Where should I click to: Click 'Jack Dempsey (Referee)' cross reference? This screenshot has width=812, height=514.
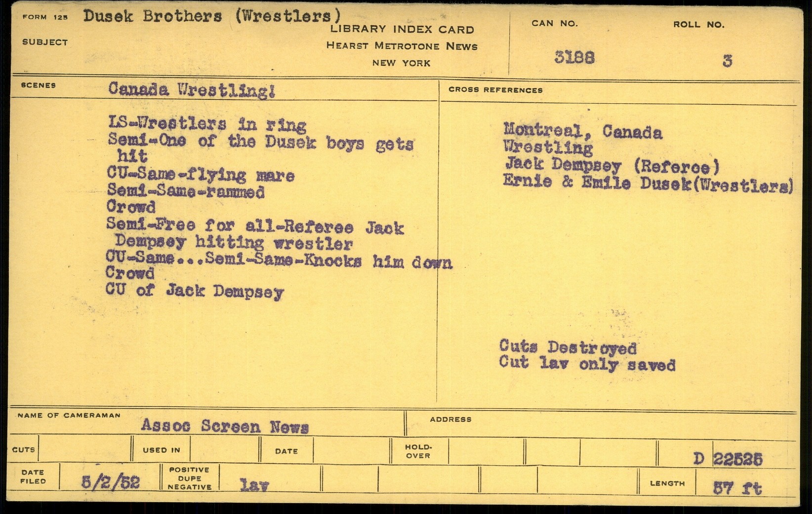[611, 165]
